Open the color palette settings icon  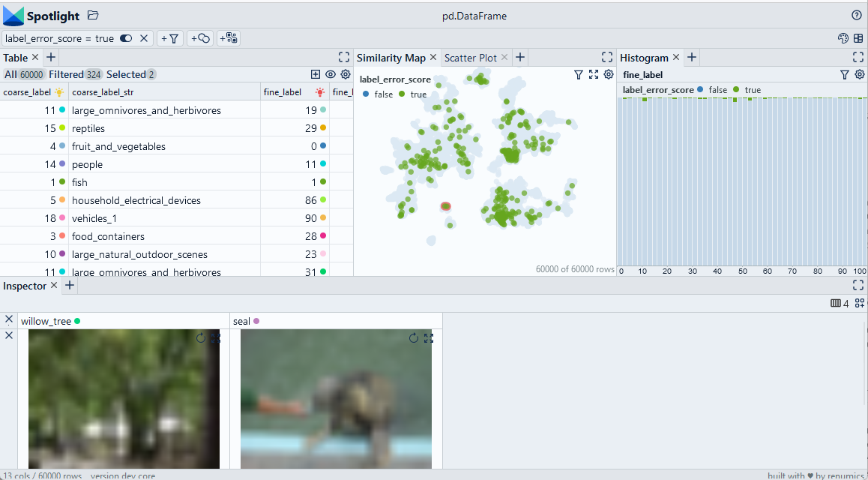tap(843, 38)
